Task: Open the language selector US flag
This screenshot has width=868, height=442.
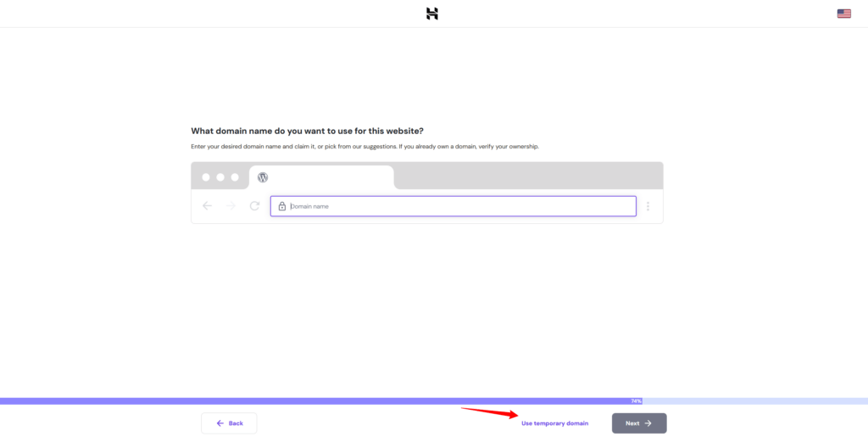Action: coord(843,14)
